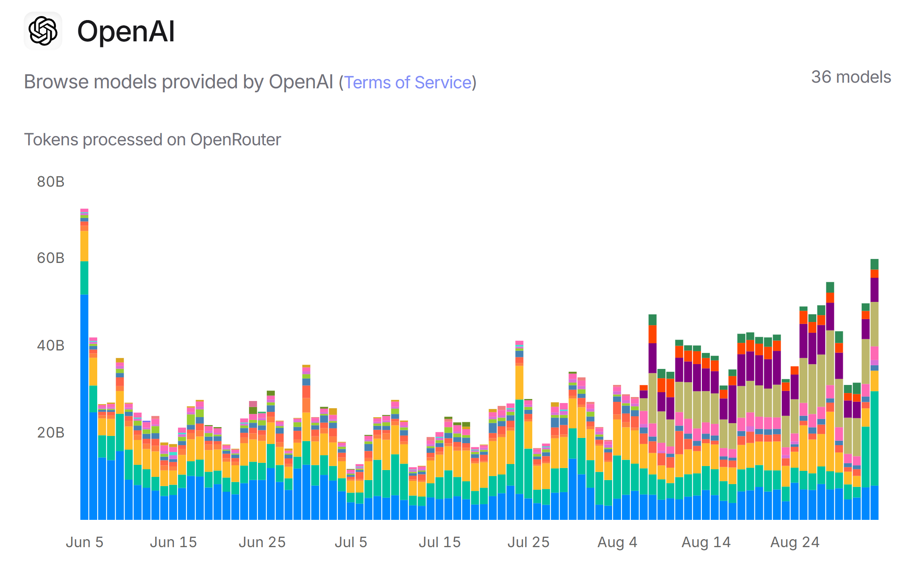Click the "Tokens processed on OpenRouter" chart title

point(152,140)
